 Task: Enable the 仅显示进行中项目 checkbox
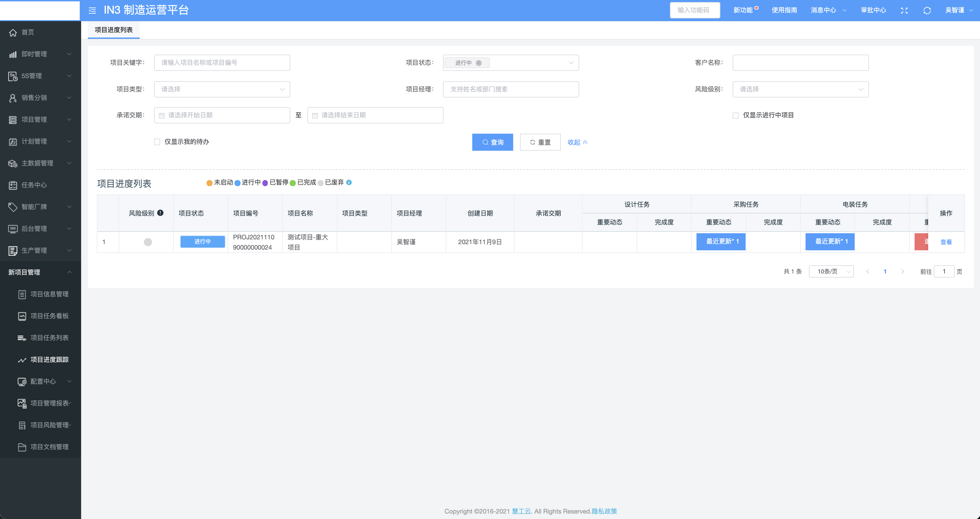pos(735,115)
